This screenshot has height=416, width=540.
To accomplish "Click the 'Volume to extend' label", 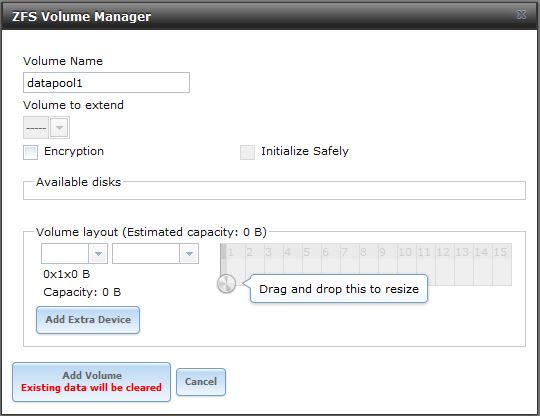I will [73, 105].
